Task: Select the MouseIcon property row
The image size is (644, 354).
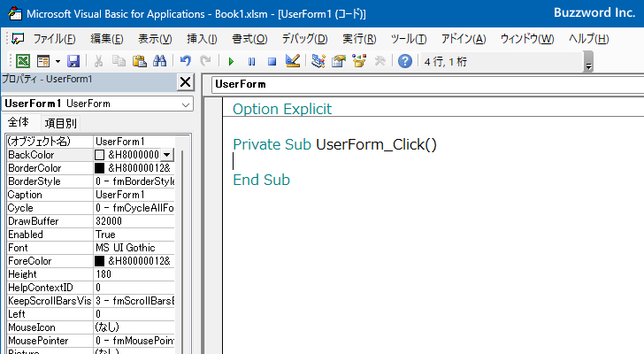Action: point(91,327)
